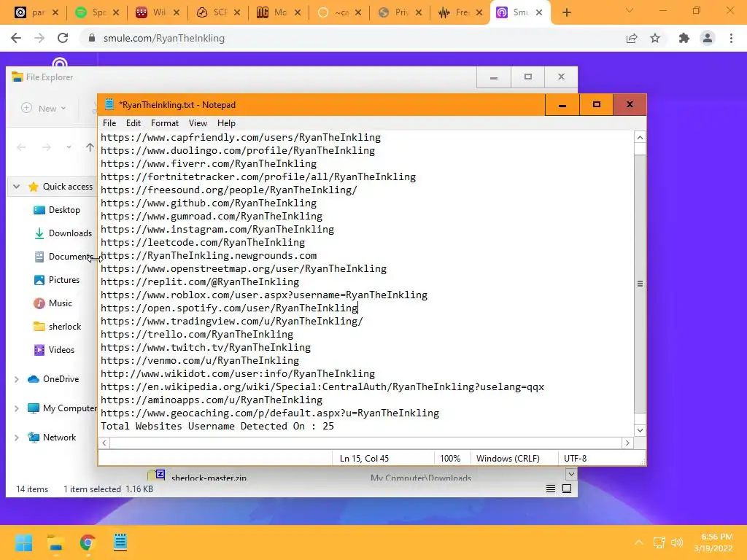Screen dimensions: 747x560
Task: Click the address bar lock icon
Action: point(92,38)
